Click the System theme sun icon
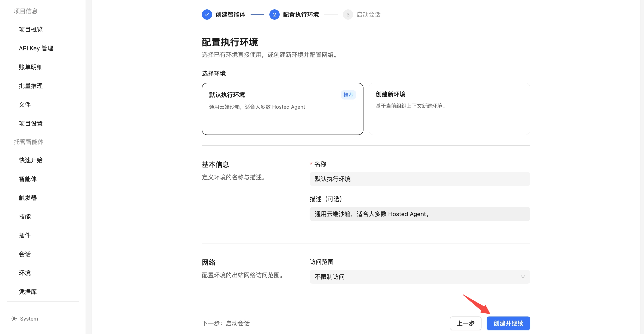The width and height of the screenshot is (644, 334). 14,319
